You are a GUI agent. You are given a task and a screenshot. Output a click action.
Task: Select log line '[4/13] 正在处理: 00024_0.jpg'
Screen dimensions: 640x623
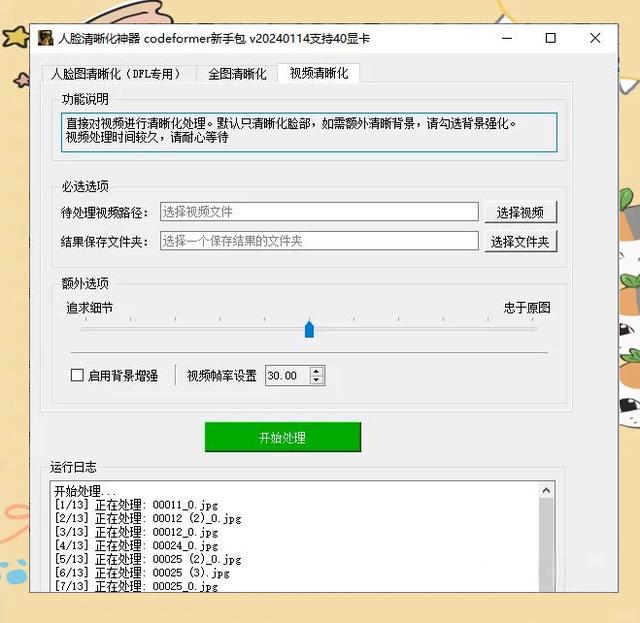(136, 545)
